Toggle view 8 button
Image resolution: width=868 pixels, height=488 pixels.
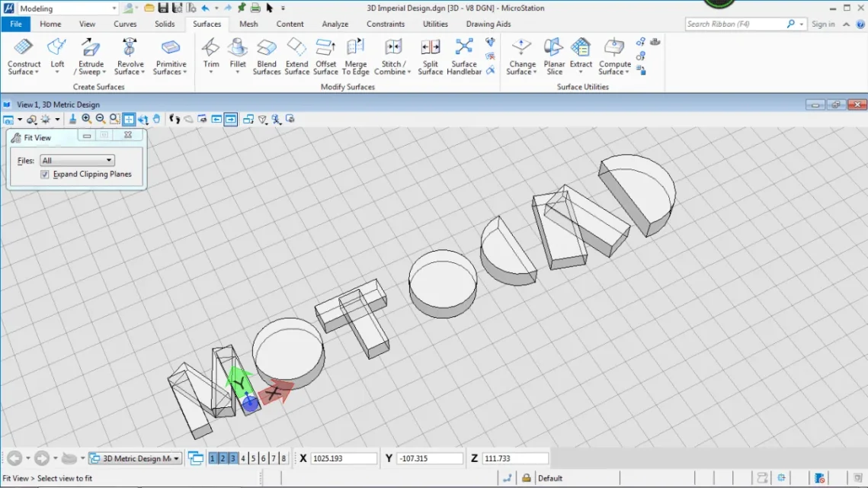tap(283, 458)
